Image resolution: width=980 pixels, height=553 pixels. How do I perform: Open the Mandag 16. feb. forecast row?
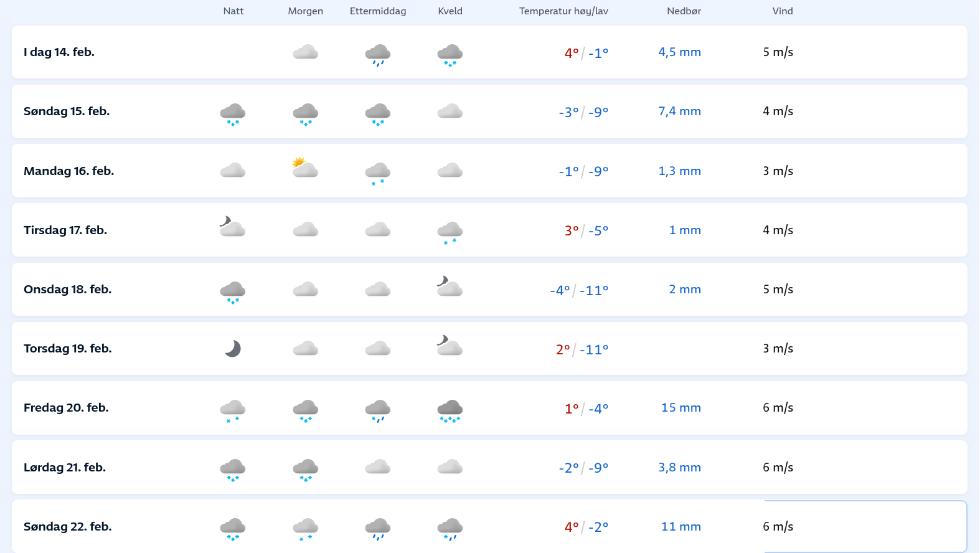pos(68,171)
